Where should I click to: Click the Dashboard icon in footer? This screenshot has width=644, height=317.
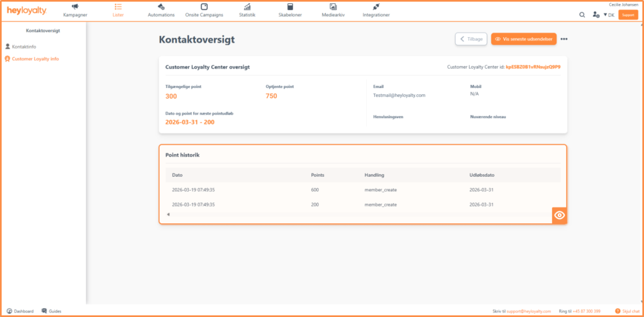tap(9, 311)
